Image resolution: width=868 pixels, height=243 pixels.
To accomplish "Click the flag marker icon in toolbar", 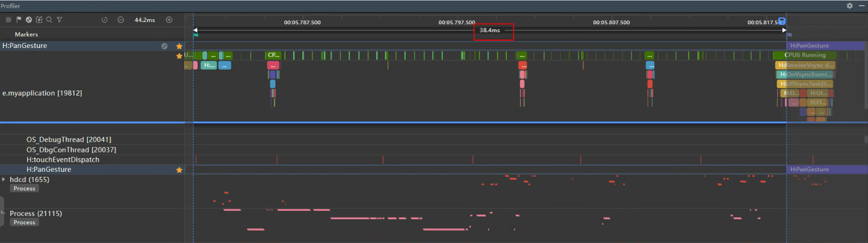I will point(19,20).
